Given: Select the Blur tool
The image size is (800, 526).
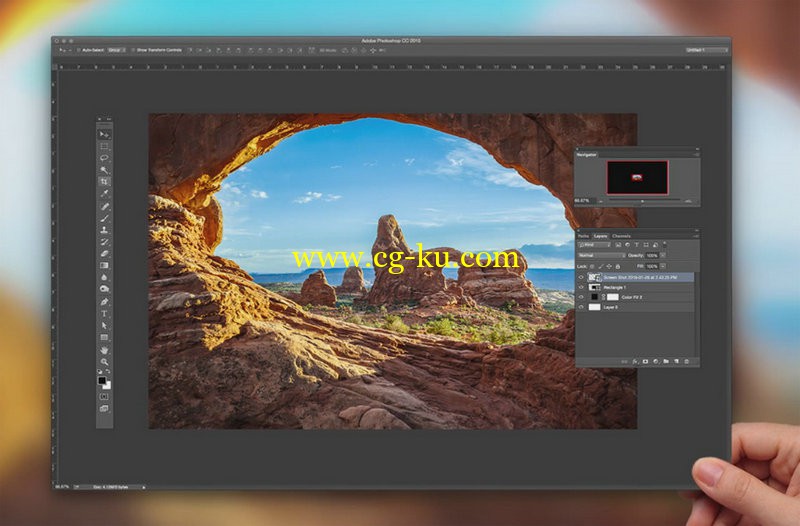Looking at the screenshot, I should click(104, 277).
